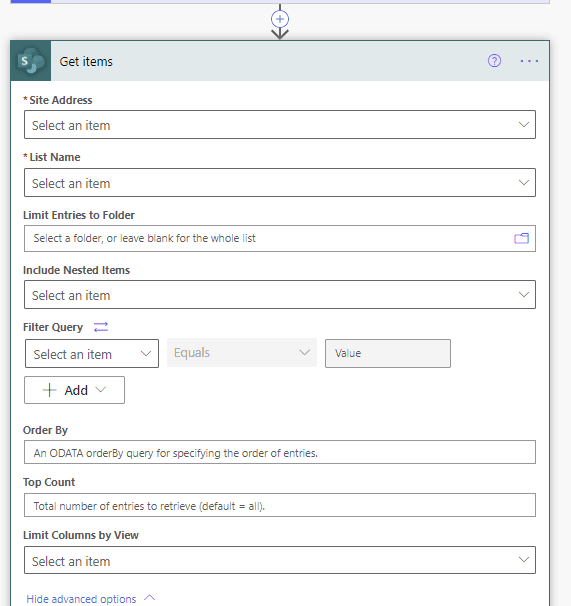Open Filter Query column dropdown
571x606 pixels.
92,354
